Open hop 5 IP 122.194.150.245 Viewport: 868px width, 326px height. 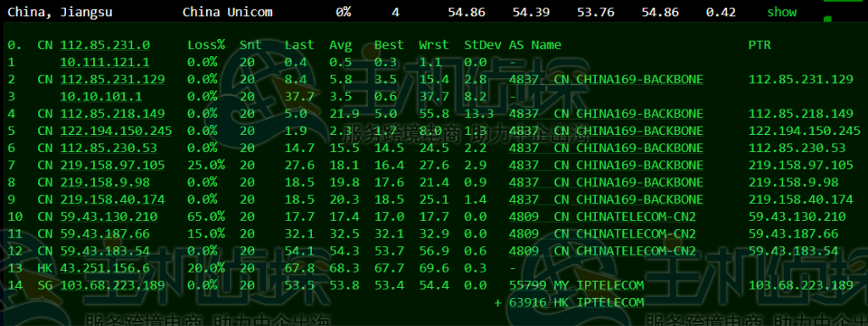116,132
